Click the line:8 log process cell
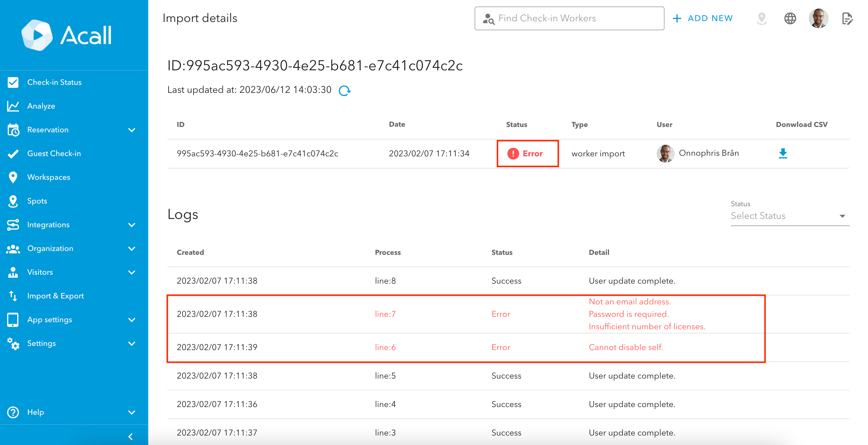The height and width of the screenshot is (445, 868). (385, 281)
